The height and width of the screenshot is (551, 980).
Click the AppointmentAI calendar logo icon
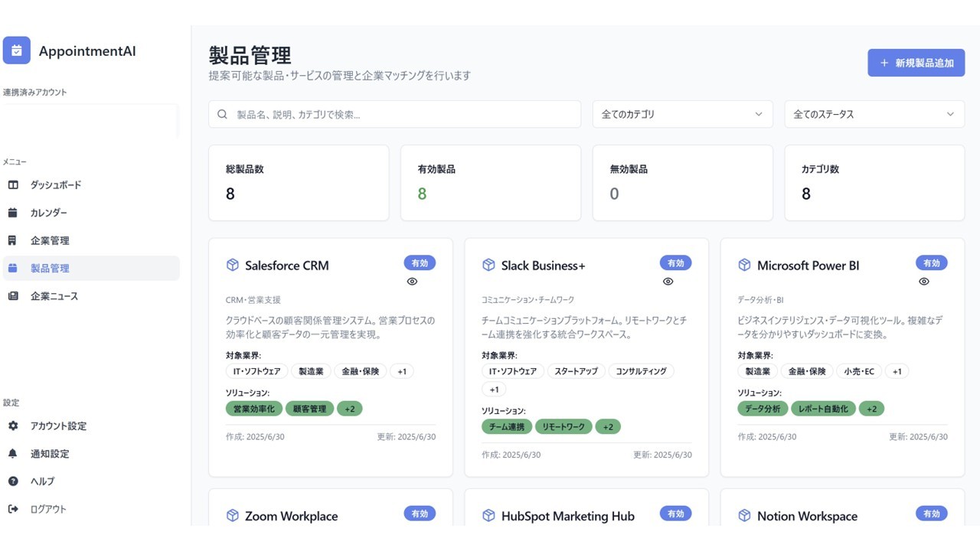(x=17, y=51)
